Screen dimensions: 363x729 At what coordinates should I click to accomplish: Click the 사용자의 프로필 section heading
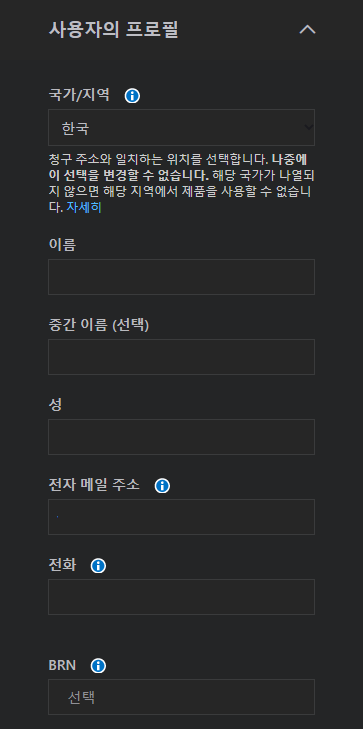click(x=113, y=30)
